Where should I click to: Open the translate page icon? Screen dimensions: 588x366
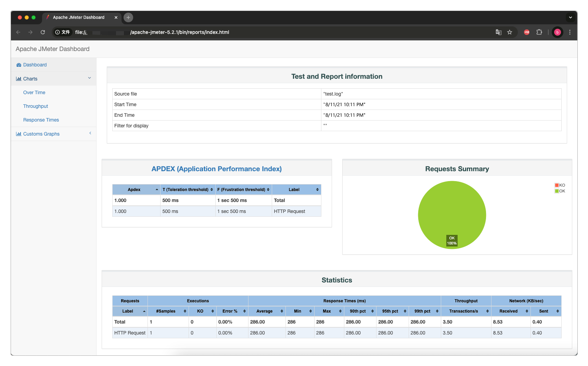pos(499,32)
